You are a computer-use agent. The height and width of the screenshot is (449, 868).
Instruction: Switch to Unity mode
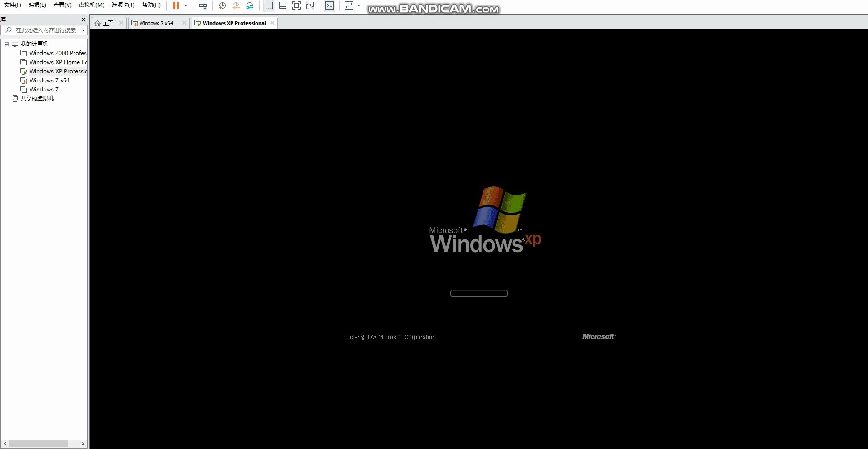(x=311, y=5)
